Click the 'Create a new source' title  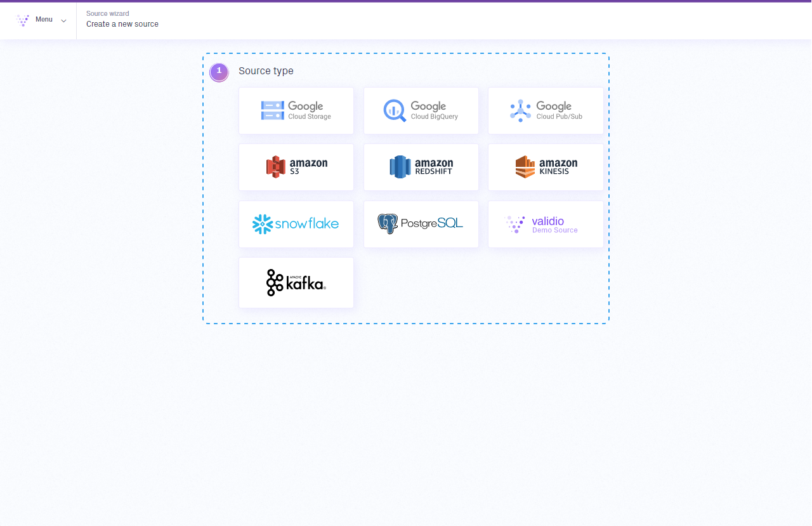[122, 24]
